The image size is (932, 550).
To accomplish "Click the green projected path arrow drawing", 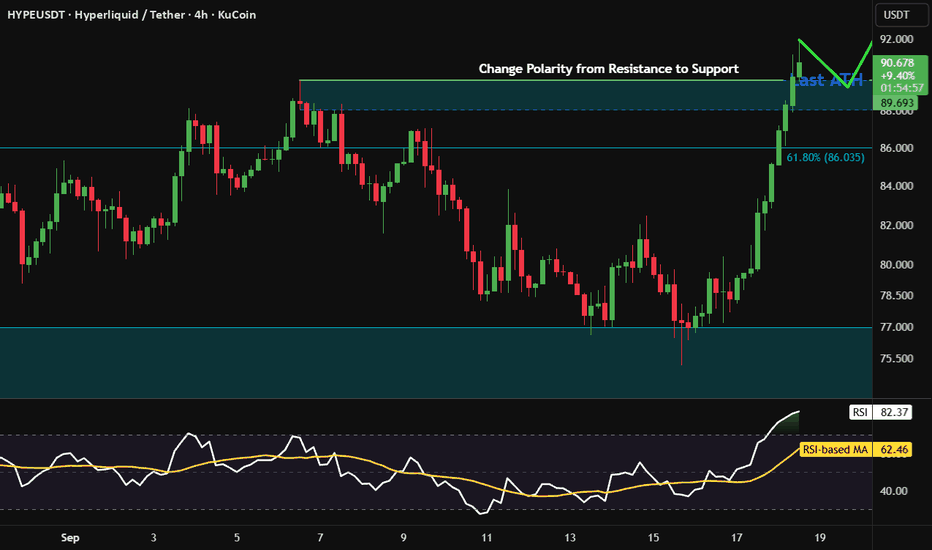I will tap(835, 64).
